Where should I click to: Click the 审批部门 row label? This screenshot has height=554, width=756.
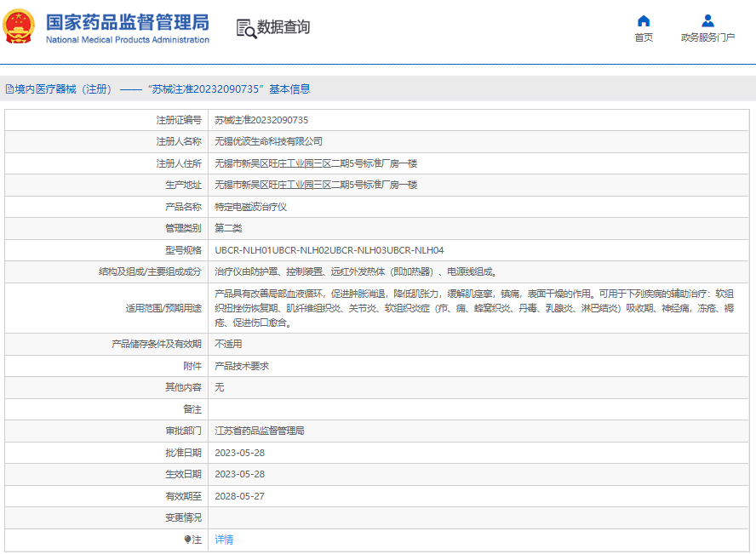183,431
